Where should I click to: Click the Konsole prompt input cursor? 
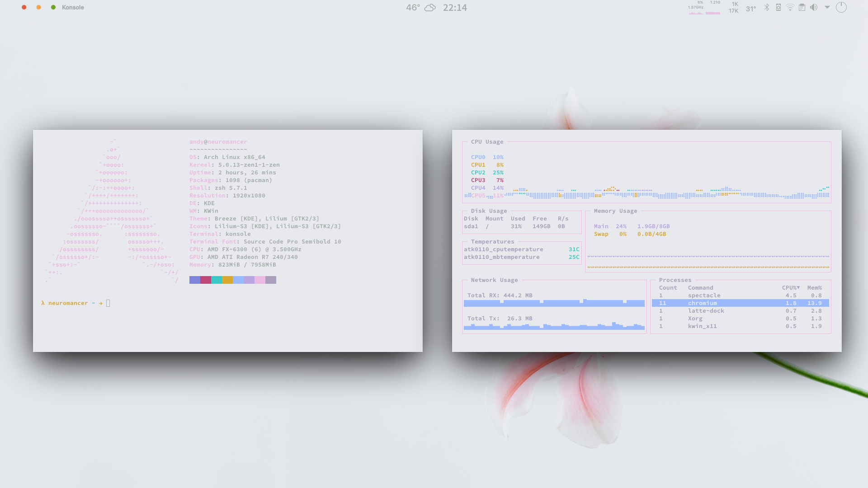(108, 303)
